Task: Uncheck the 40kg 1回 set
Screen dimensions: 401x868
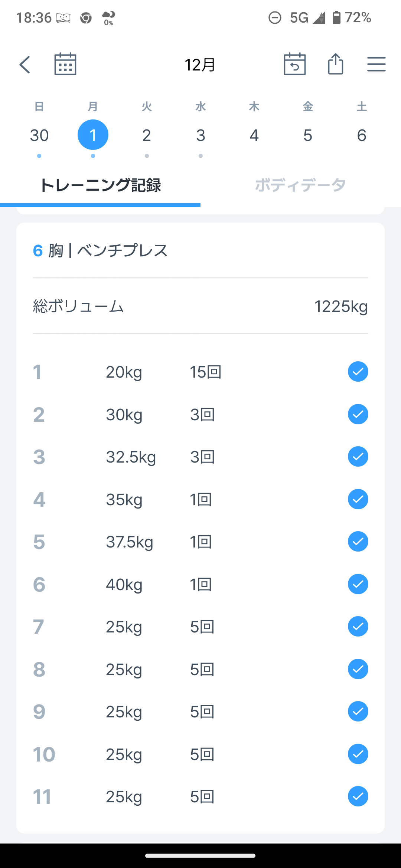Action: (x=358, y=584)
